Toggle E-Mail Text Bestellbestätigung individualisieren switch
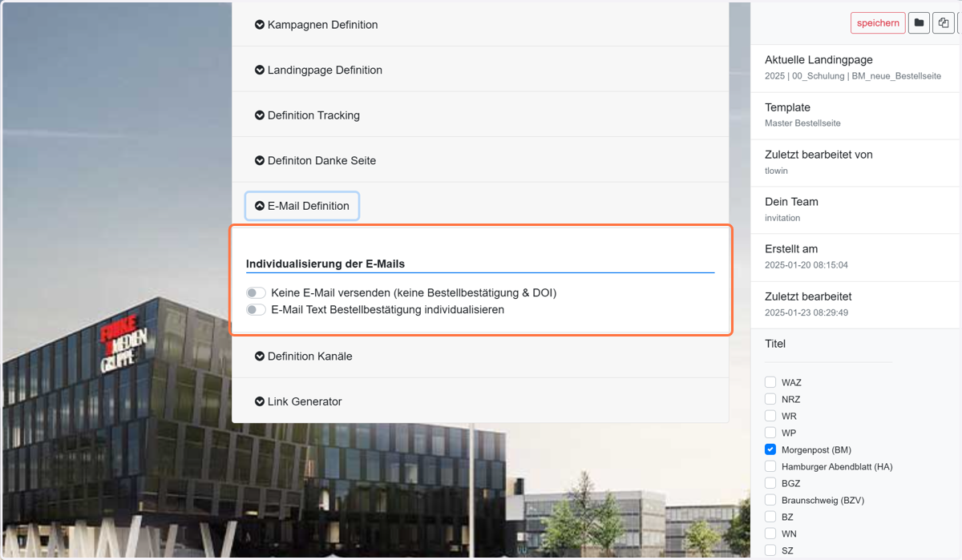 pos(256,310)
